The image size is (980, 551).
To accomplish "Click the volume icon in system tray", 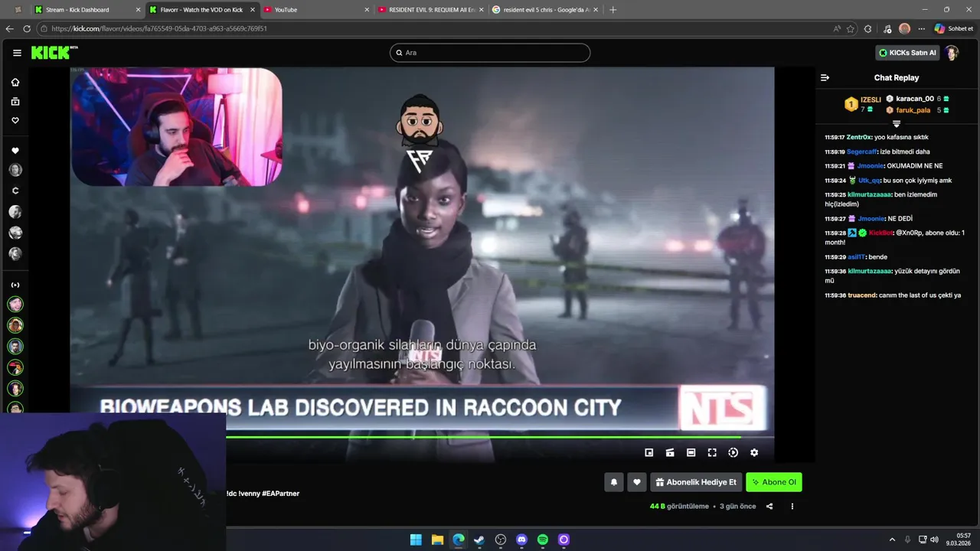I will [934, 540].
